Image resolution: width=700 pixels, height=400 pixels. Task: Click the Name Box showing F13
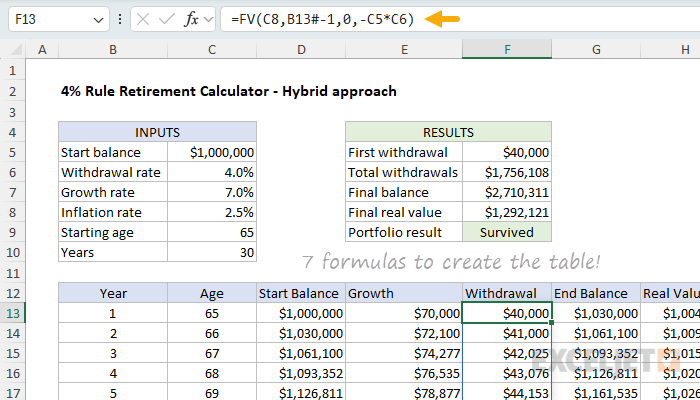[x=58, y=19]
